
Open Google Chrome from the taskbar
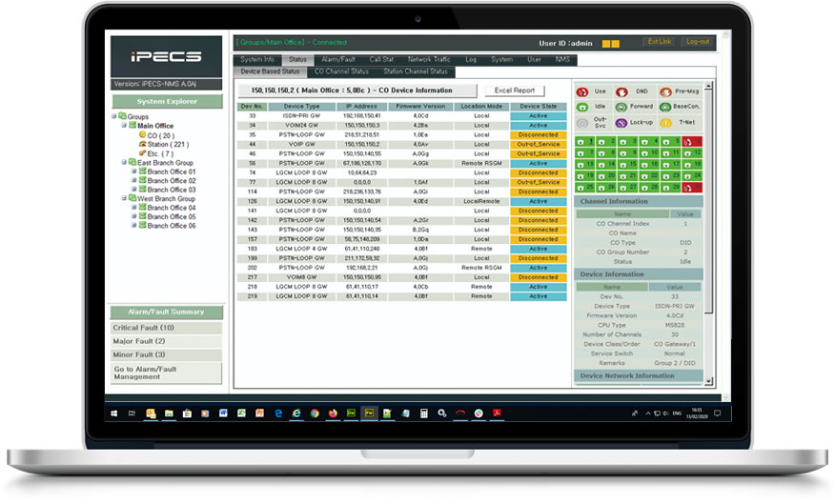tap(315, 413)
